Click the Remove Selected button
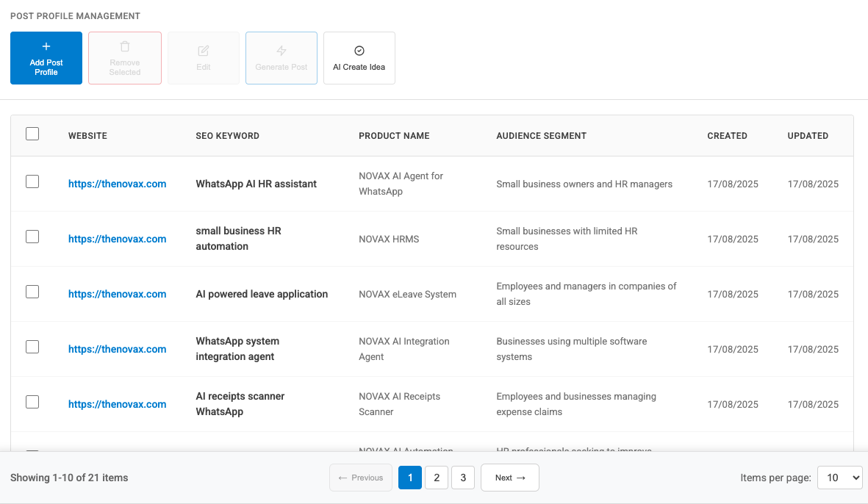 point(124,58)
